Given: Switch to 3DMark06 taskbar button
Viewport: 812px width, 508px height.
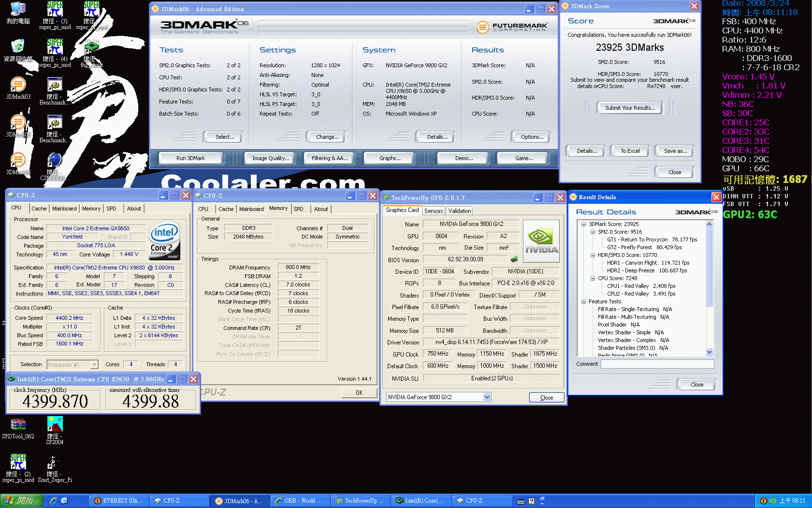Looking at the screenshot, I should pyautogui.click(x=239, y=501).
